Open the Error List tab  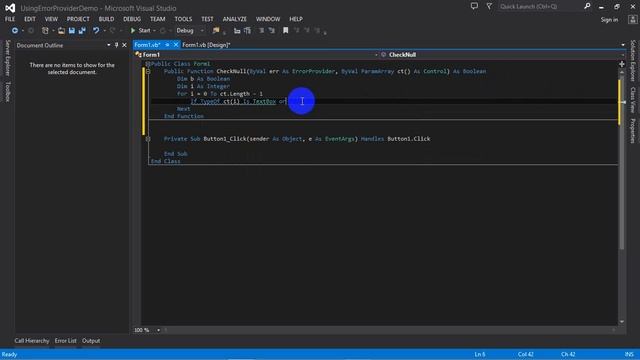(x=65, y=341)
